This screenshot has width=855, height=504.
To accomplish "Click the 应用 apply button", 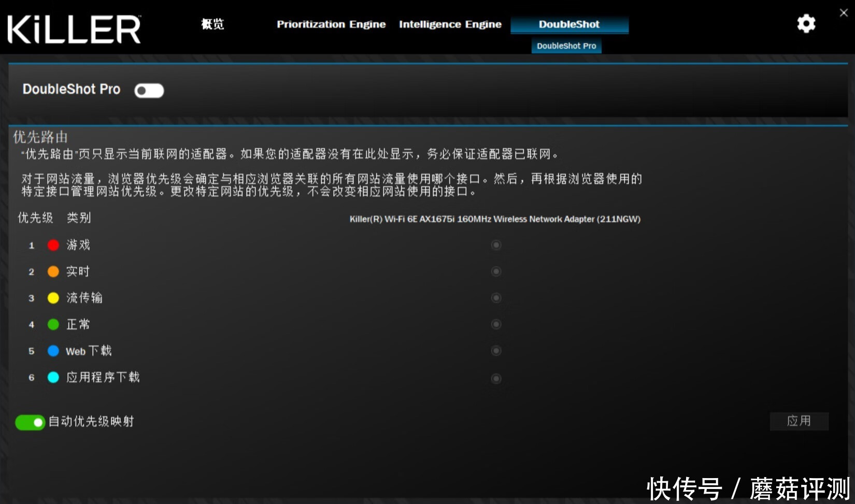I will coord(799,421).
